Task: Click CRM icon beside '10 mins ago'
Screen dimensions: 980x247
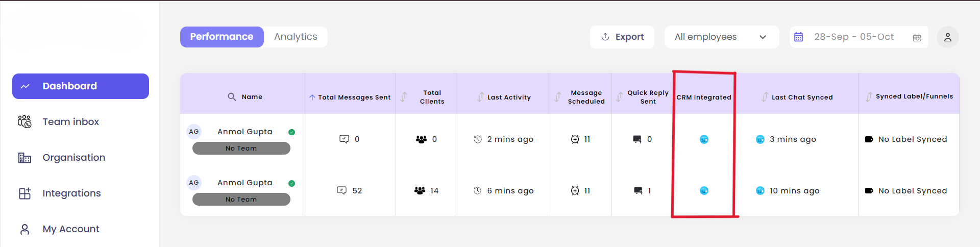Action: click(760, 191)
